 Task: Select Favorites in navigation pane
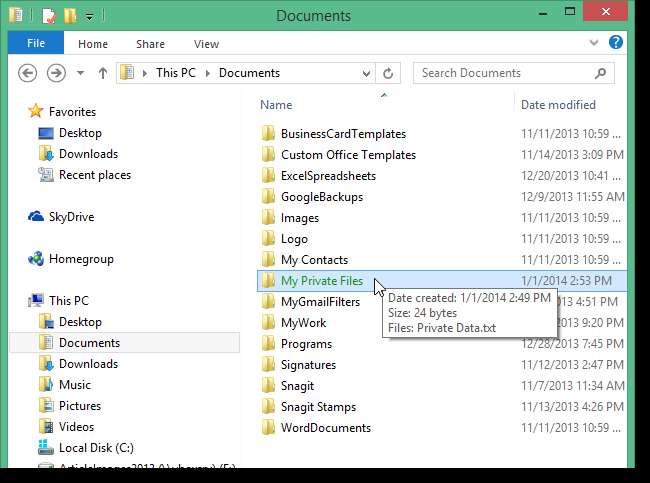tap(72, 112)
